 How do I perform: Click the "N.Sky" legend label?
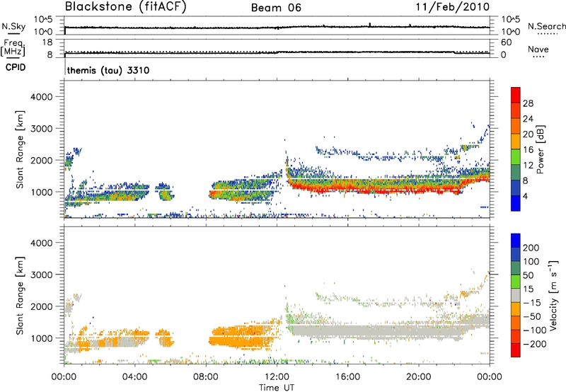point(13,26)
